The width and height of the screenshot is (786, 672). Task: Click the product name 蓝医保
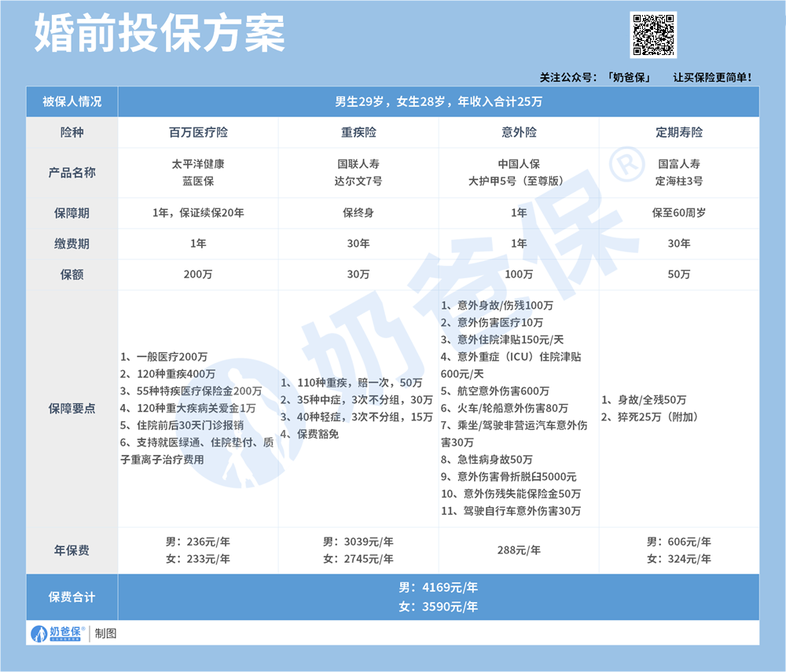click(x=199, y=181)
